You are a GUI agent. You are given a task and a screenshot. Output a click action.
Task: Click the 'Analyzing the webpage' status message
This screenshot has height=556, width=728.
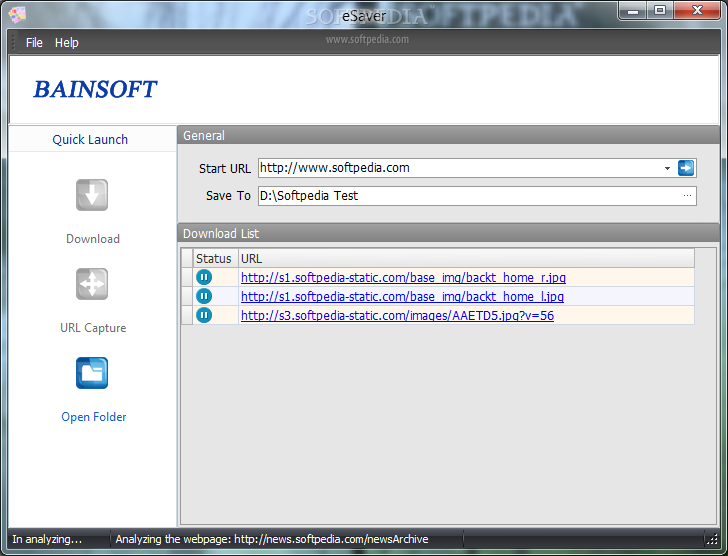click(x=272, y=539)
